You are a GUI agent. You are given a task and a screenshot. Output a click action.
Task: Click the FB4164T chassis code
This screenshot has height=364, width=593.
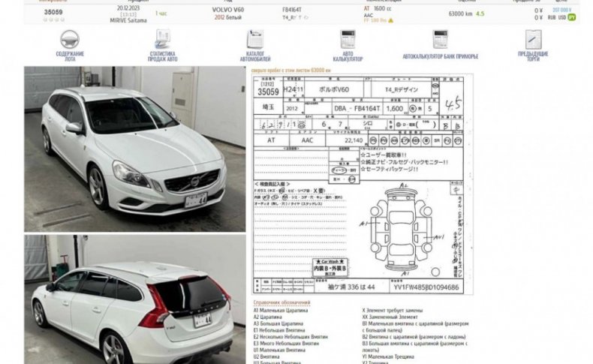pos(292,10)
